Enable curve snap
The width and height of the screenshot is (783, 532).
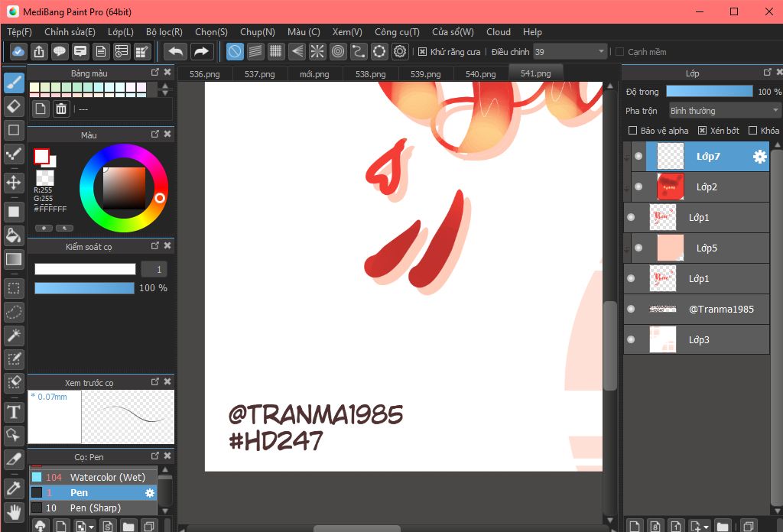pos(359,51)
